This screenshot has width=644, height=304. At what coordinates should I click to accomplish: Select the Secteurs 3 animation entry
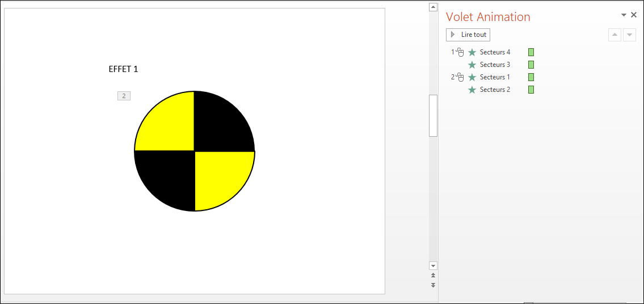495,65
